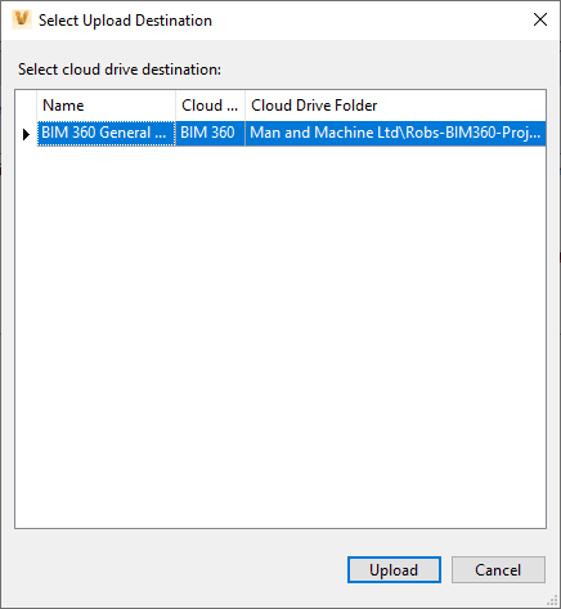Viewport: 561px width, 609px height.
Task: Click the Vault application icon in title bar
Action: (x=21, y=19)
